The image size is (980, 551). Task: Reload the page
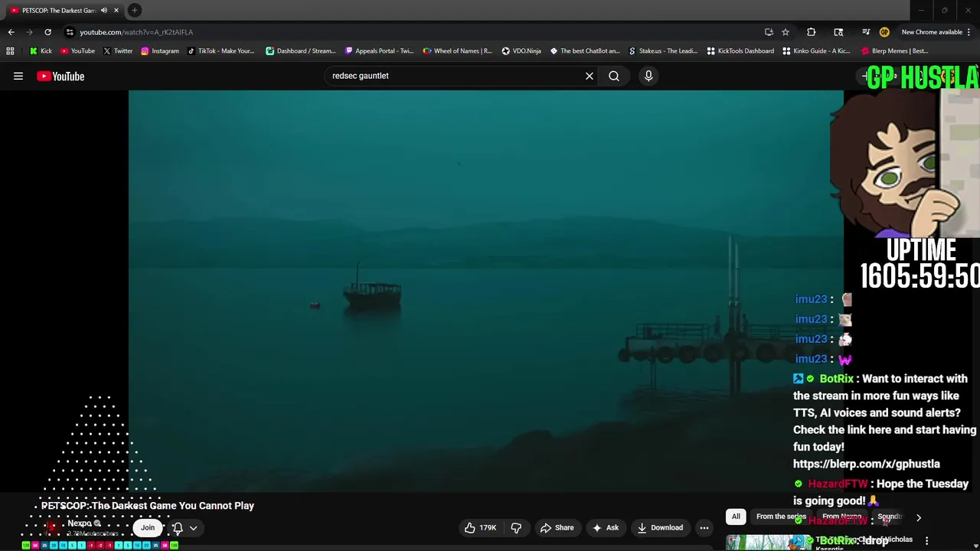click(47, 32)
